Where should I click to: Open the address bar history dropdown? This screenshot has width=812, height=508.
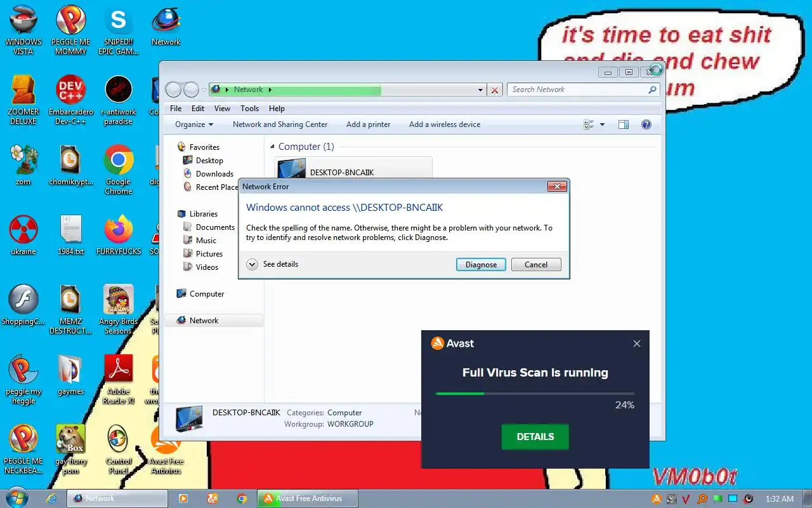coord(480,90)
